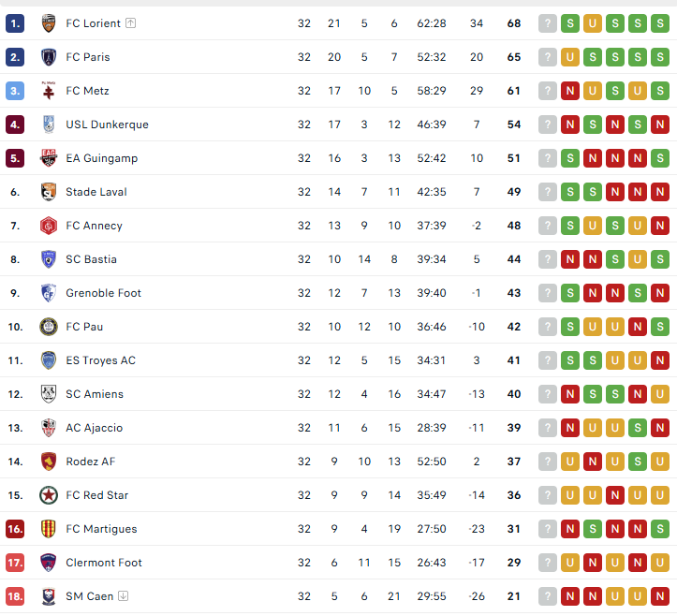Viewport: 677px width, 616px height.
Task: Click the EA Guingamp team badge
Action: [x=49, y=158]
